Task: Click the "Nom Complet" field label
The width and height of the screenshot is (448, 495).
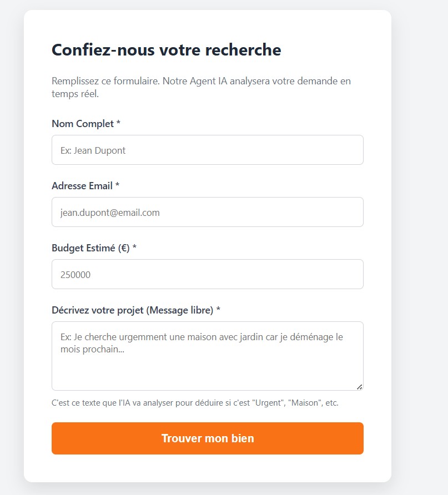Action: (83, 124)
